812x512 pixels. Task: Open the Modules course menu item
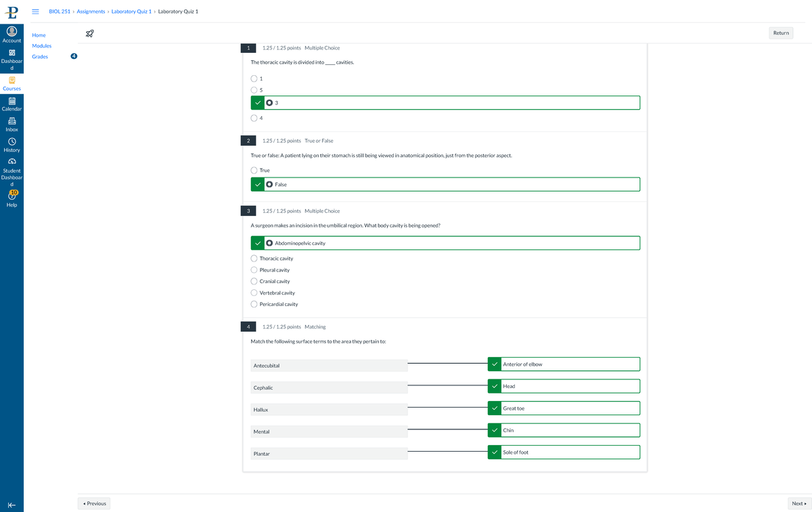(x=41, y=46)
